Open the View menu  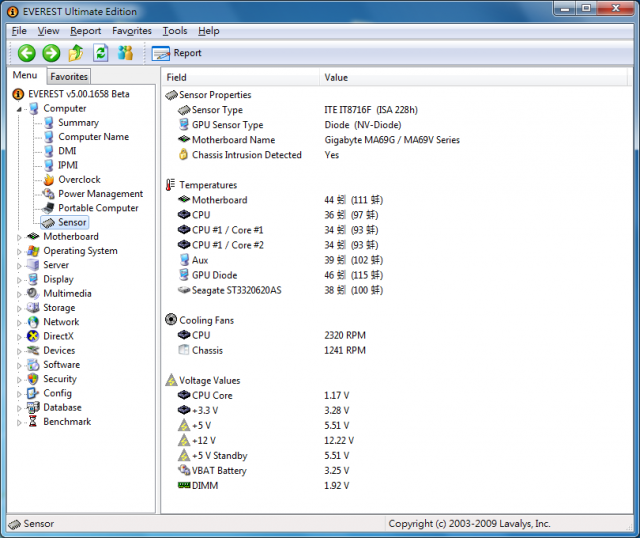click(x=48, y=31)
